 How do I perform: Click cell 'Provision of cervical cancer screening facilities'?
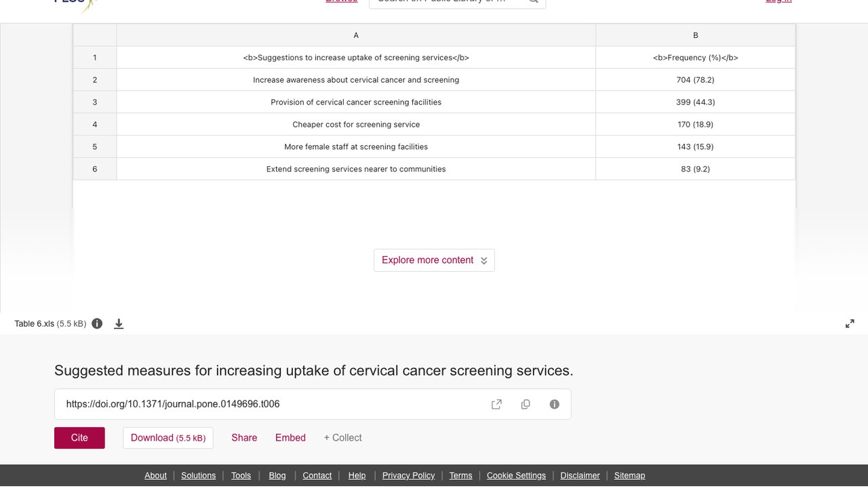(x=356, y=102)
